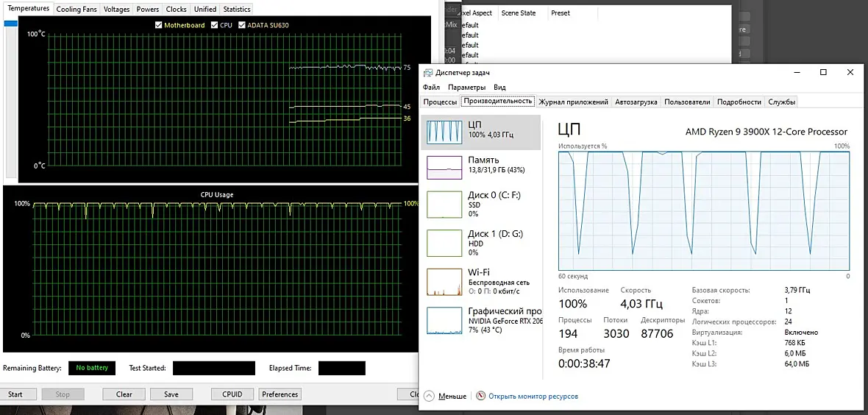Click the Save button

click(x=171, y=394)
